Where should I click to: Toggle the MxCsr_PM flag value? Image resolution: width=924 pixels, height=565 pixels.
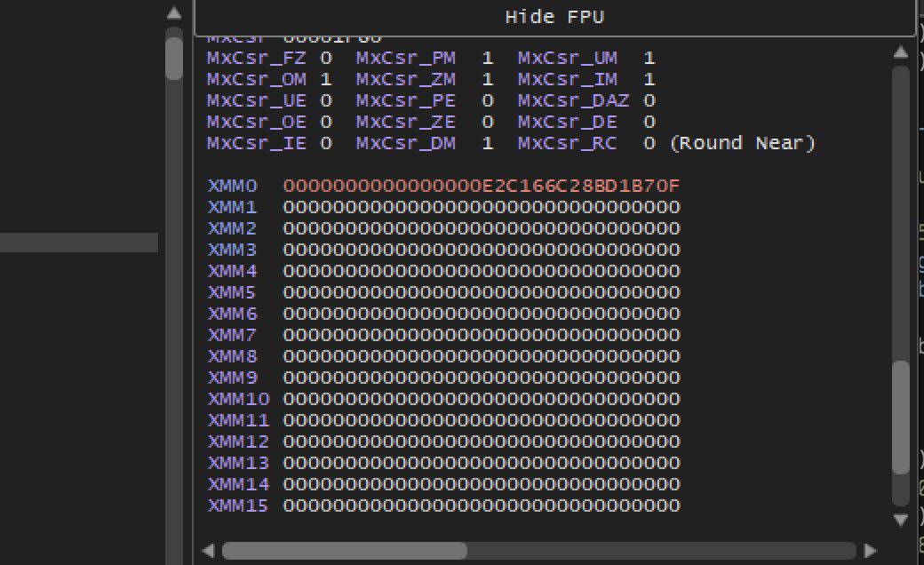click(488, 59)
